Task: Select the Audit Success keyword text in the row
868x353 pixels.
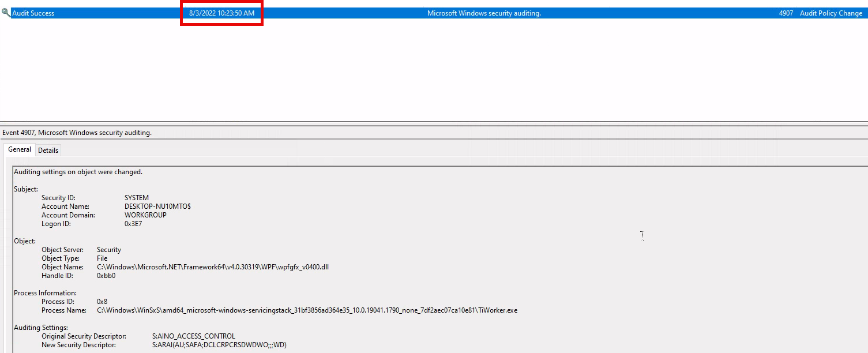Action: [x=33, y=13]
